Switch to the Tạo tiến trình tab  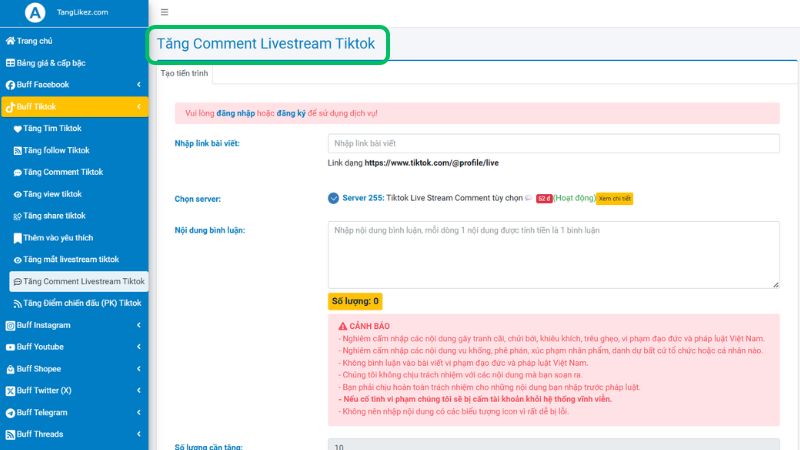[184, 73]
